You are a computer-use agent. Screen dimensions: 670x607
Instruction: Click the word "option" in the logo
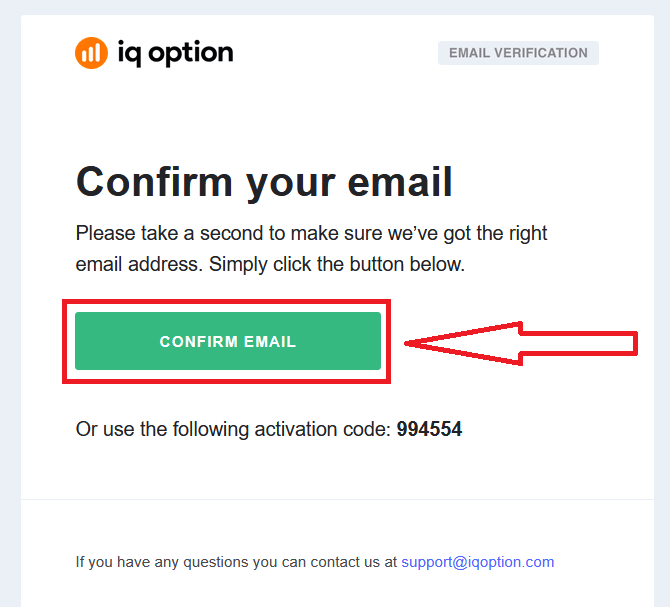[x=190, y=52]
